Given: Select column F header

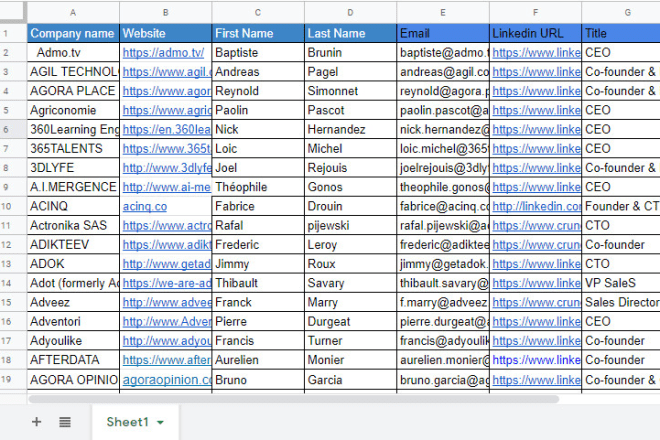Looking at the screenshot, I should click(x=535, y=13).
